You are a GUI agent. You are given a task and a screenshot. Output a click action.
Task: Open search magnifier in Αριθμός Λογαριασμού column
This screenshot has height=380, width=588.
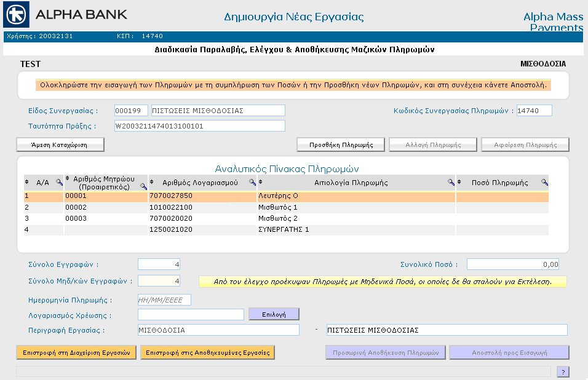coord(252,182)
